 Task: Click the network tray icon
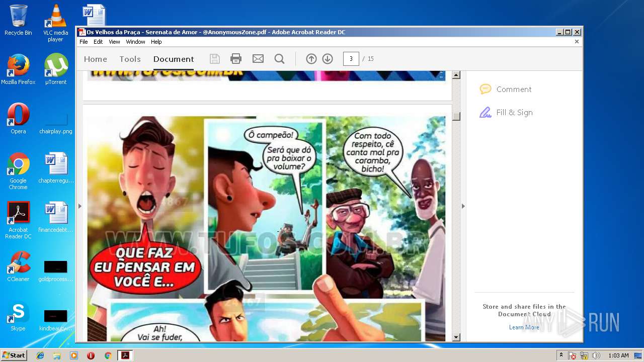584,355
